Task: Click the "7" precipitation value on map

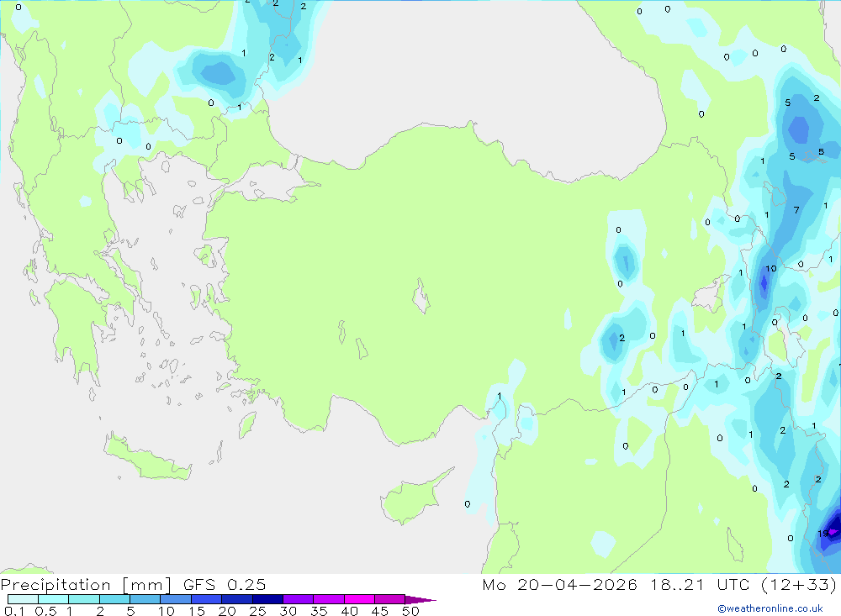Action: click(796, 210)
